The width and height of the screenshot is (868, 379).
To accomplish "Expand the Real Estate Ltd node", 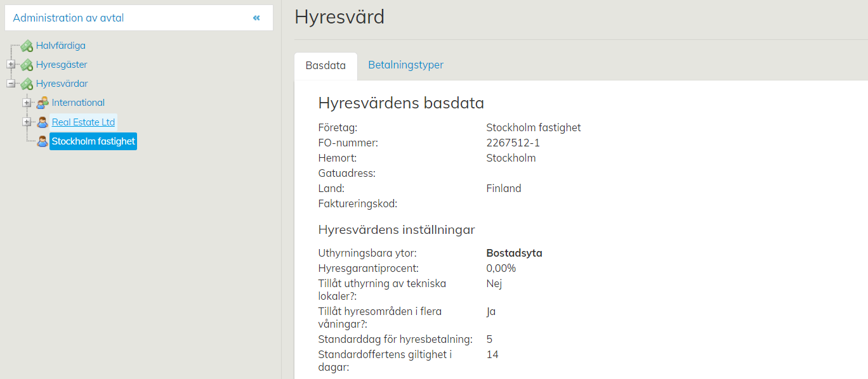I will tap(27, 122).
